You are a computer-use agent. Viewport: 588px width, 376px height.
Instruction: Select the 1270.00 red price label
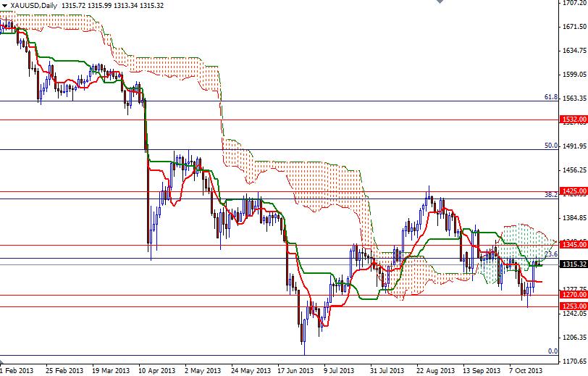tap(574, 295)
